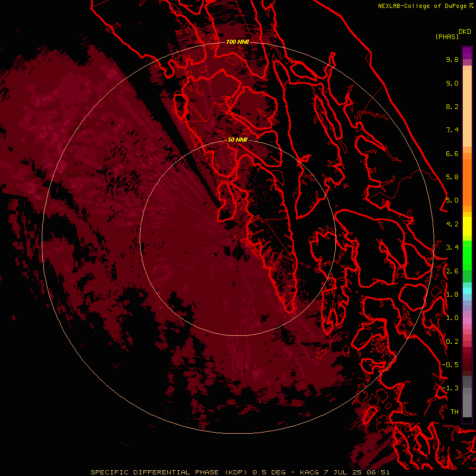The width and height of the screenshot is (476, 476).
Task: Click the 3.4 color scale label
Action: click(x=452, y=248)
